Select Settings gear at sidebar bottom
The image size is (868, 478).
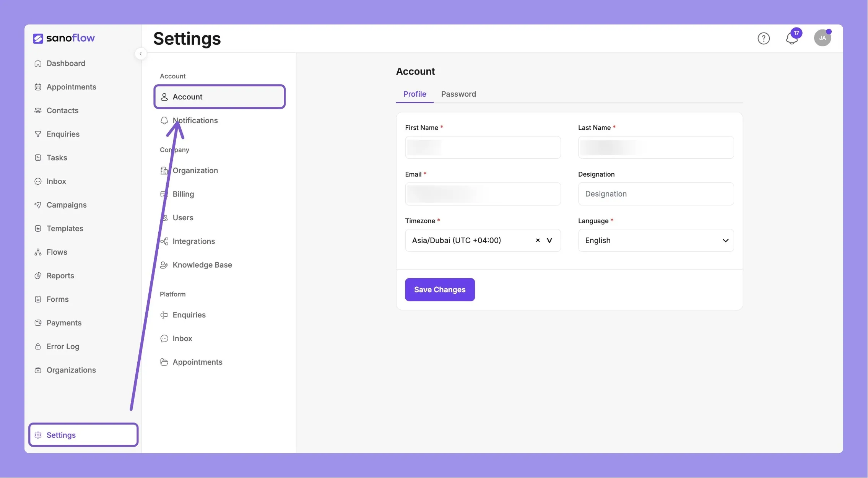(83, 435)
